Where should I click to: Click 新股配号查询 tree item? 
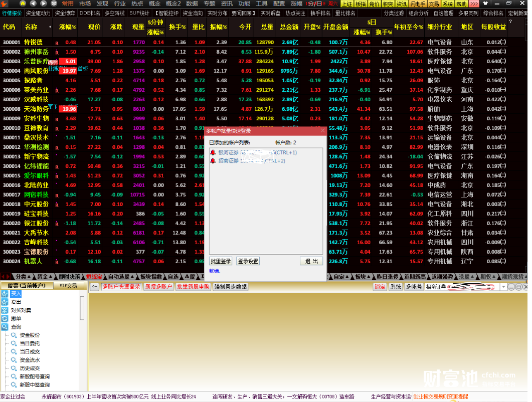(x=35, y=376)
